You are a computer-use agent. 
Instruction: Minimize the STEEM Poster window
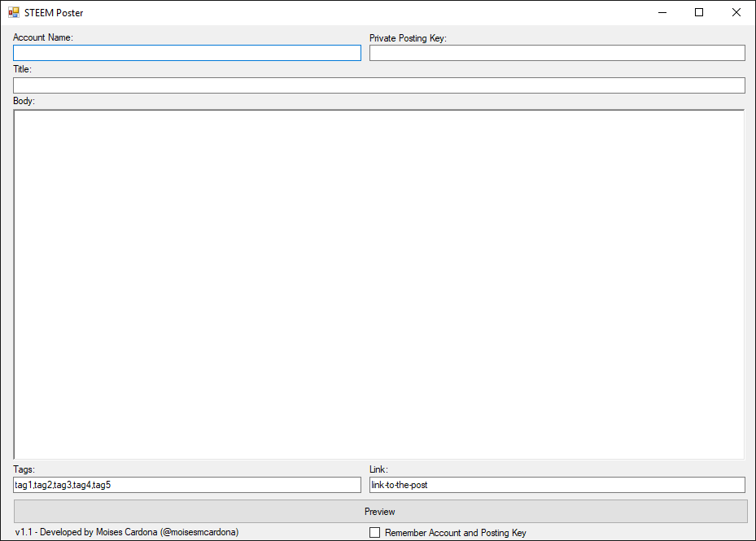(x=662, y=12)
